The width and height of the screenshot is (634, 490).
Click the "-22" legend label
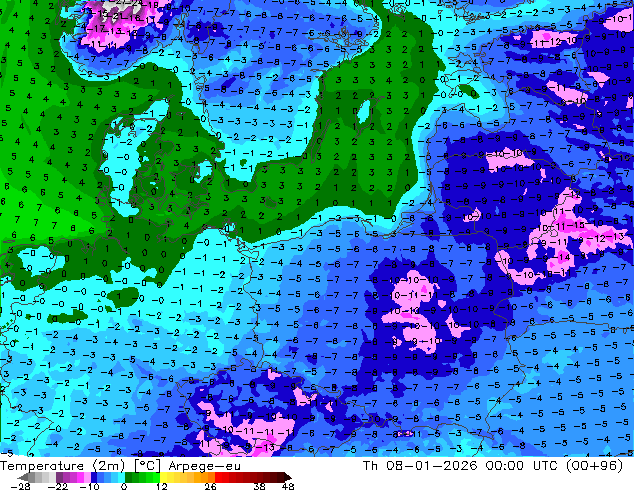tap(58, 486)
